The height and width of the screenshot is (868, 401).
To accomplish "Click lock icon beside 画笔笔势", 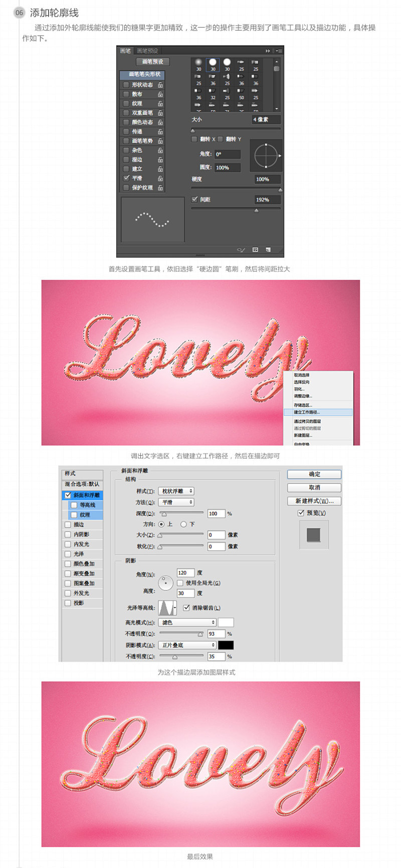I will [x=160, y=141].
